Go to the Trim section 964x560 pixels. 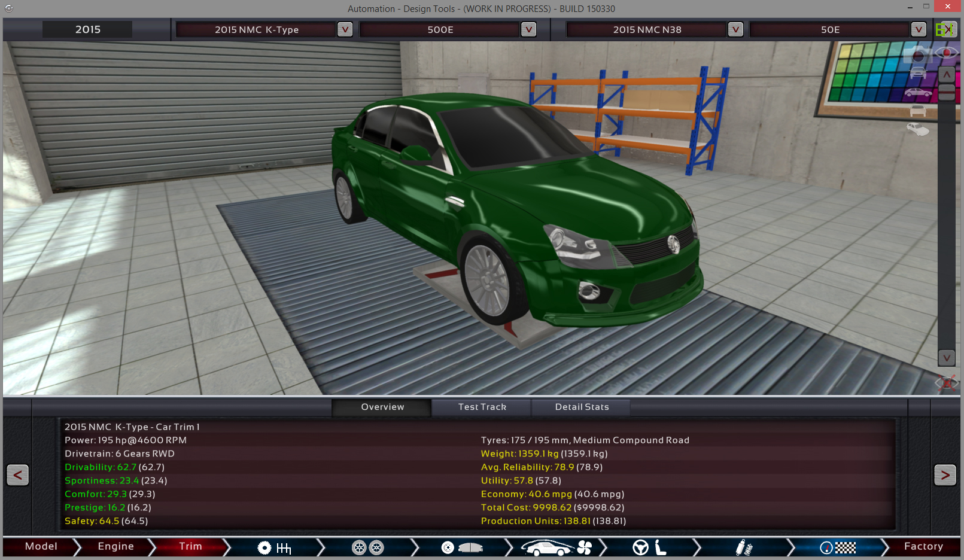(x=190, y=547)
